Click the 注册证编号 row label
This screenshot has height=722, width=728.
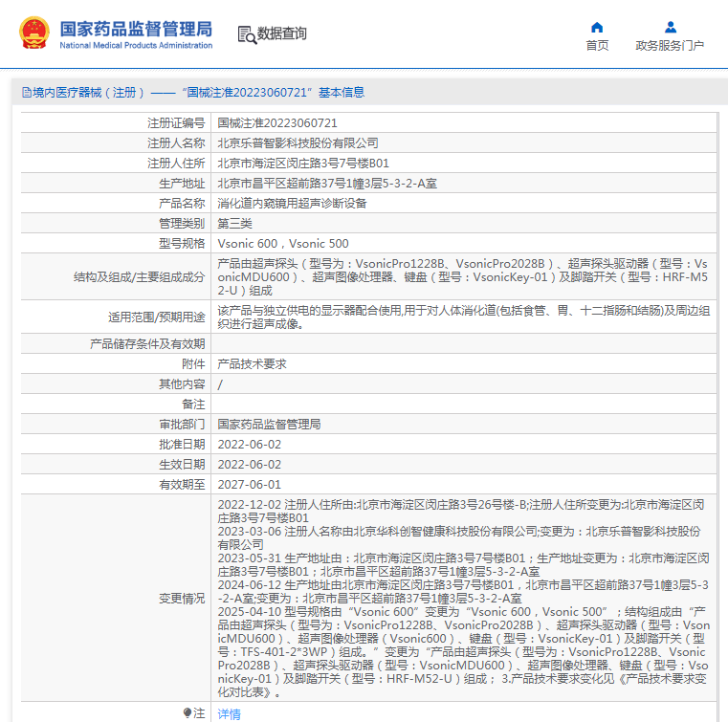coord(176,123)
